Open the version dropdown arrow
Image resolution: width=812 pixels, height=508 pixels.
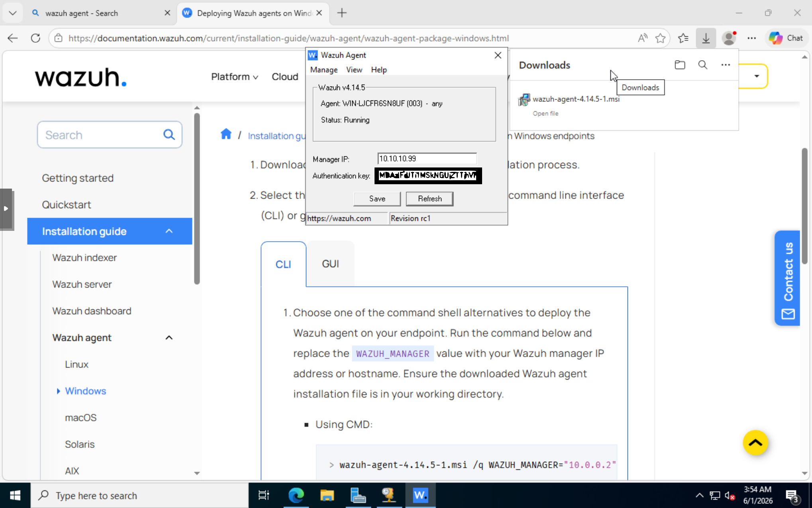pyautogui.click(x=757, y=76)
